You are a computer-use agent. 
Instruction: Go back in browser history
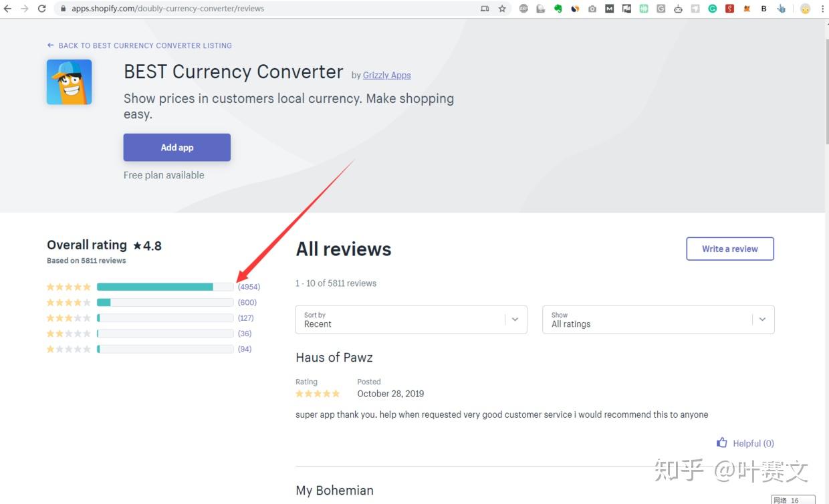click(x=8, y=9)
